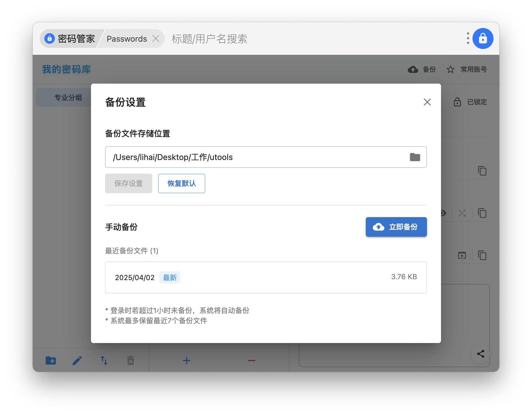Click the plus add account icon
The image size is (532, 415).
pyautogui.click(x=187, y=361)
